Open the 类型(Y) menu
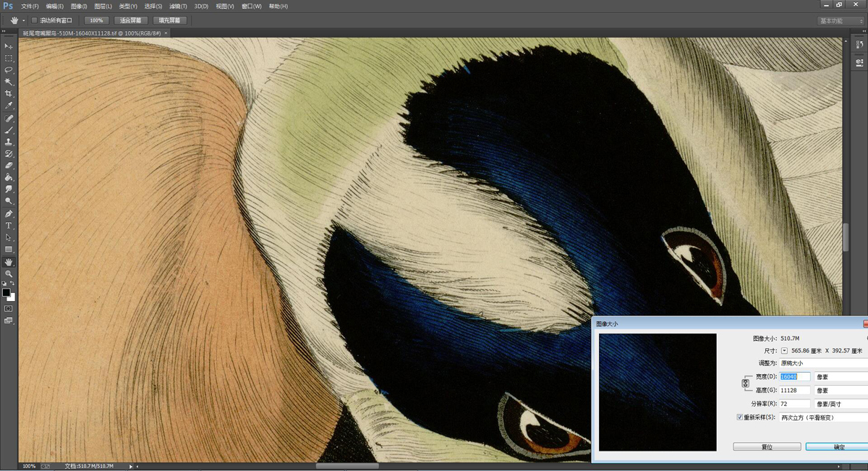 (128, 6)
